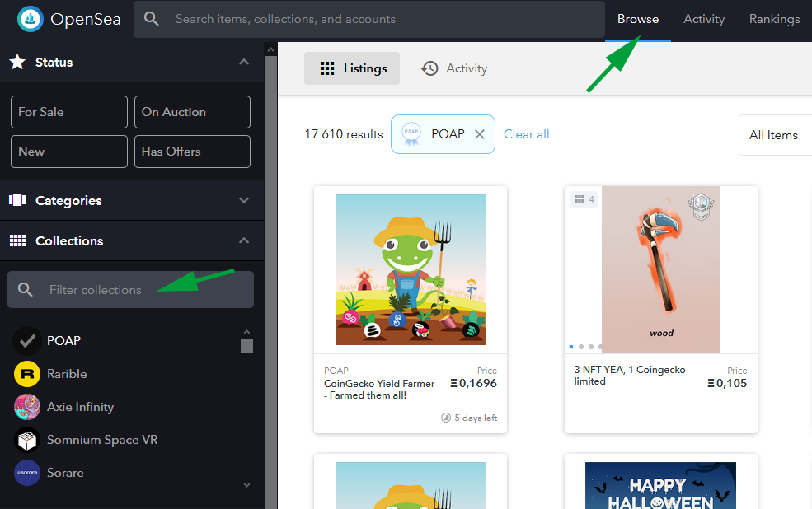Toggle the Has Offers status filter
This screenshot has width=812, height=509.
click(192, 152)
